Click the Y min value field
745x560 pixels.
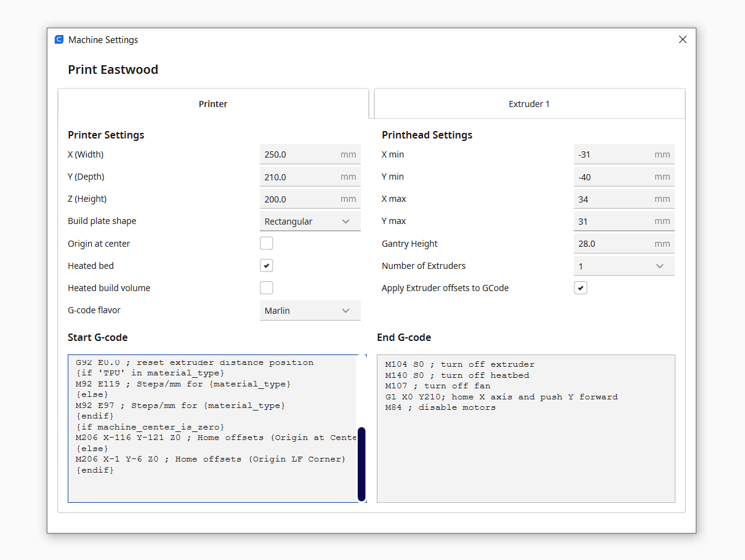coord(624,177)
